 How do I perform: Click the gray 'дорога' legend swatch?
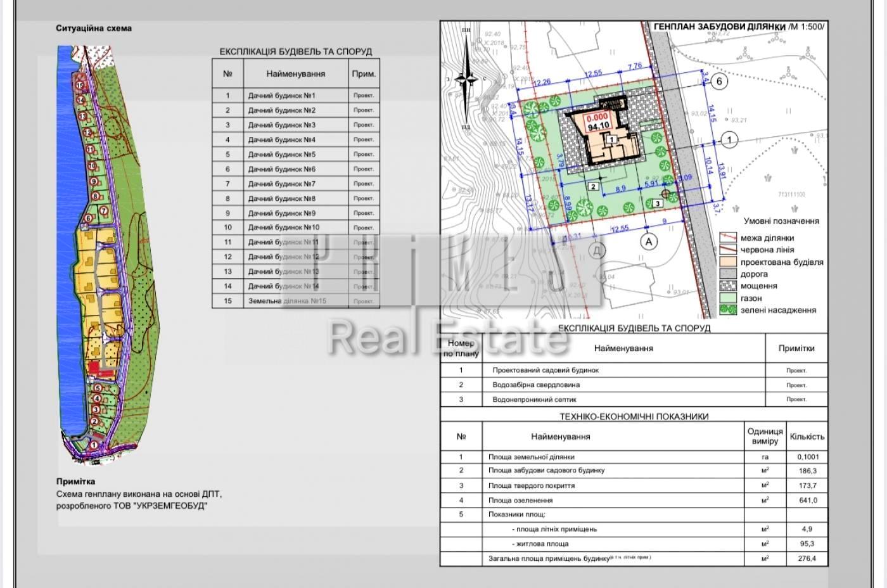728,274
